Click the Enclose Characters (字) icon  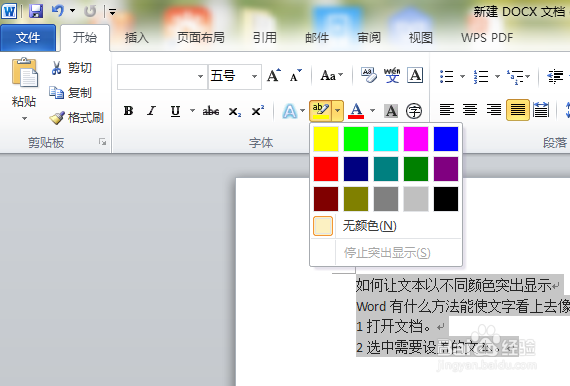click(x=414, y=111)
